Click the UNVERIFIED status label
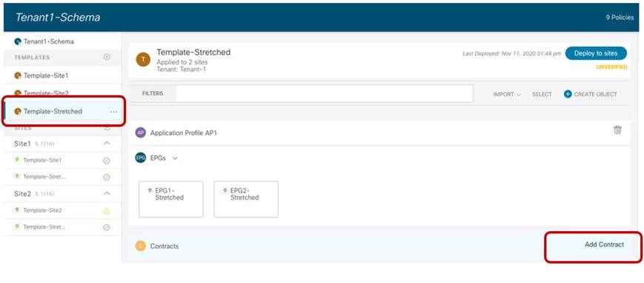 point(611,67)
